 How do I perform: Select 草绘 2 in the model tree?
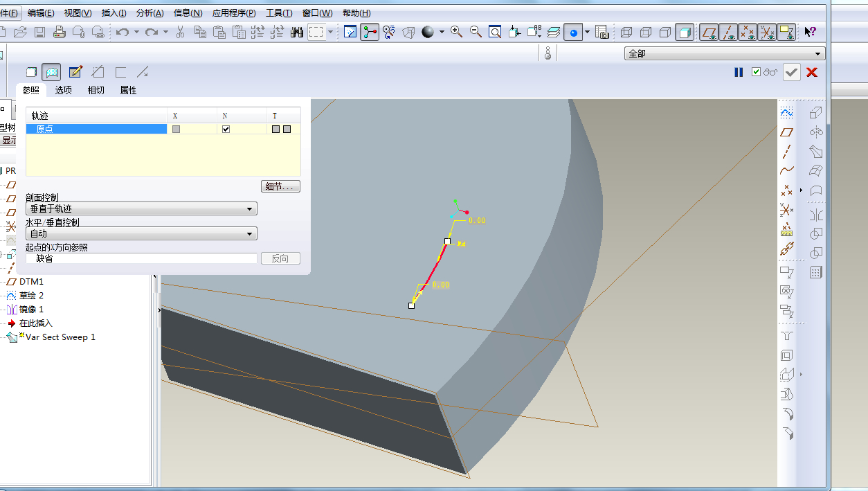[x=31, y=296]
